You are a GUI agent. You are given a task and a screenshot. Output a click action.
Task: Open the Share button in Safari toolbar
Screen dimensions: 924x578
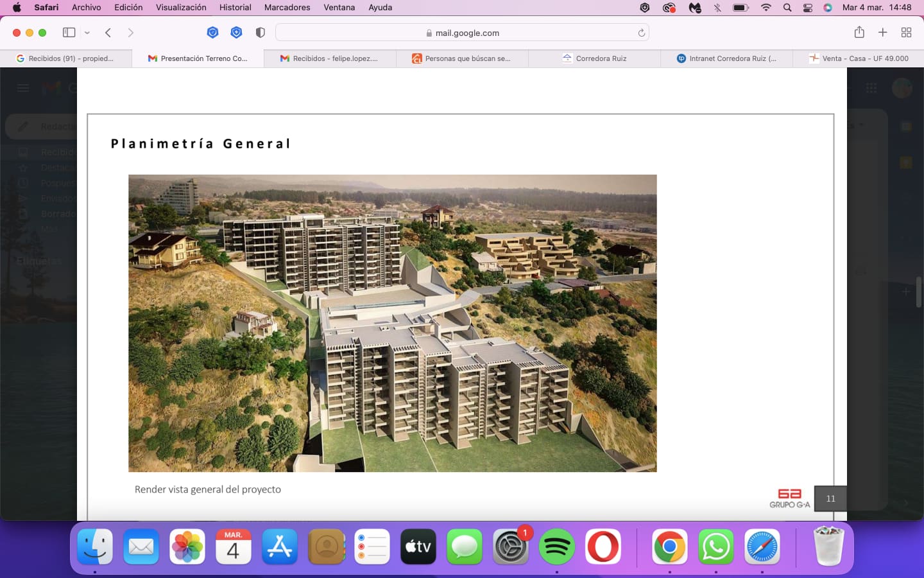coord(859,32)
